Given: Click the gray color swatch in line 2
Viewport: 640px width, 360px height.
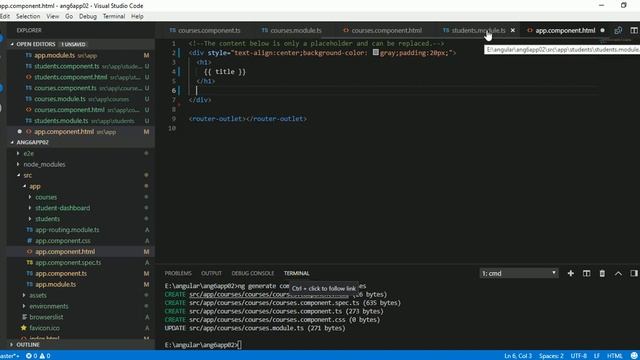Looking at the screenshot, I should pyautogui.click(x=376, y=52).
